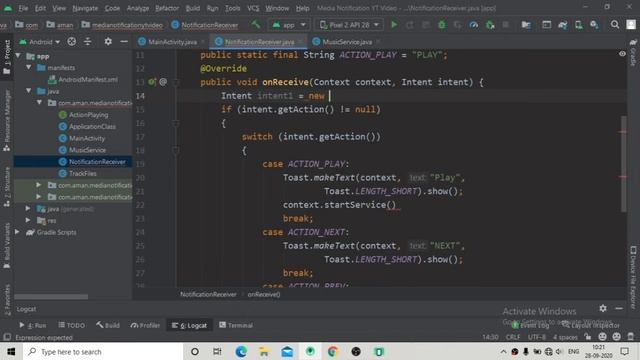Image resolution: width=640 pixels, height=360 pixels.
Task: Open Windows Start menu
Action: pyautogui.click(x=11, y=351)
